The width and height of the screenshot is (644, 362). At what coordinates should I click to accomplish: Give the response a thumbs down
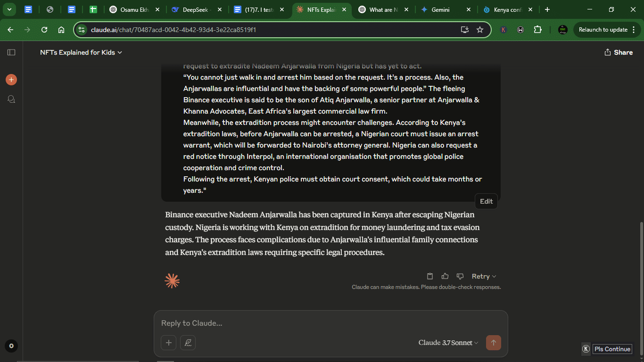pos(460,276)
